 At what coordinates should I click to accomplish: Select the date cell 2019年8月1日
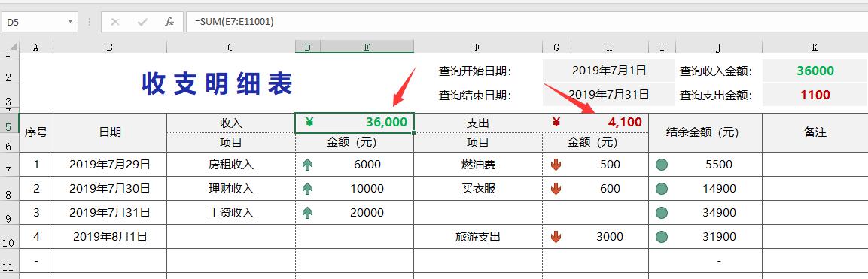(110, 237)
